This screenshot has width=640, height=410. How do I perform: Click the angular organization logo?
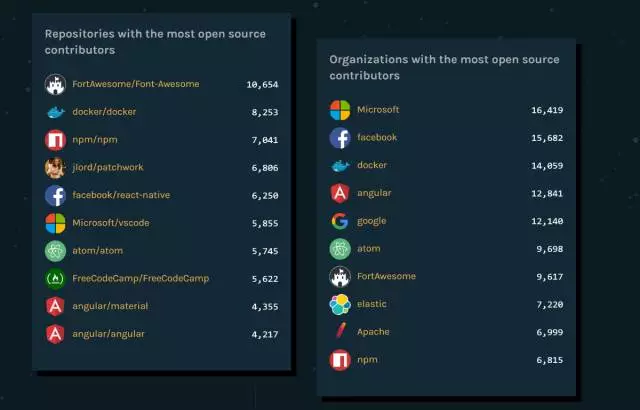pyautogui.click(x=340, y=193)
